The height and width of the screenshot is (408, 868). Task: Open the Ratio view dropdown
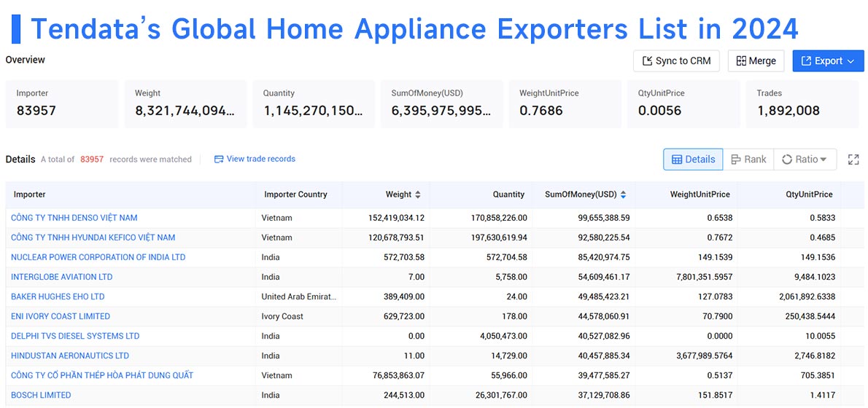(x=805, y=160)
